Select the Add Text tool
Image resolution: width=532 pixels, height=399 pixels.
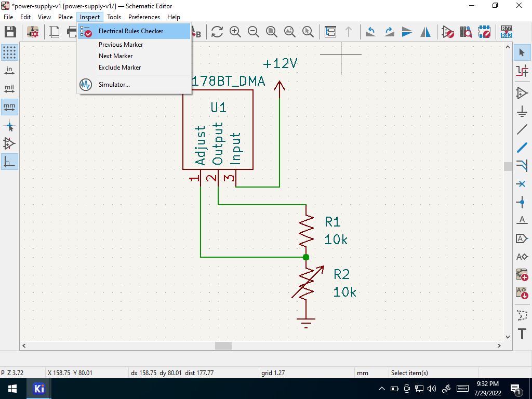(x=522, y=334)
